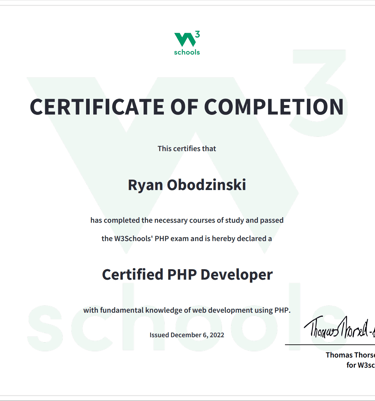Click the 'Issued December 6, 2022' date
The image size is (375, 401).
[x=187, y=335]
